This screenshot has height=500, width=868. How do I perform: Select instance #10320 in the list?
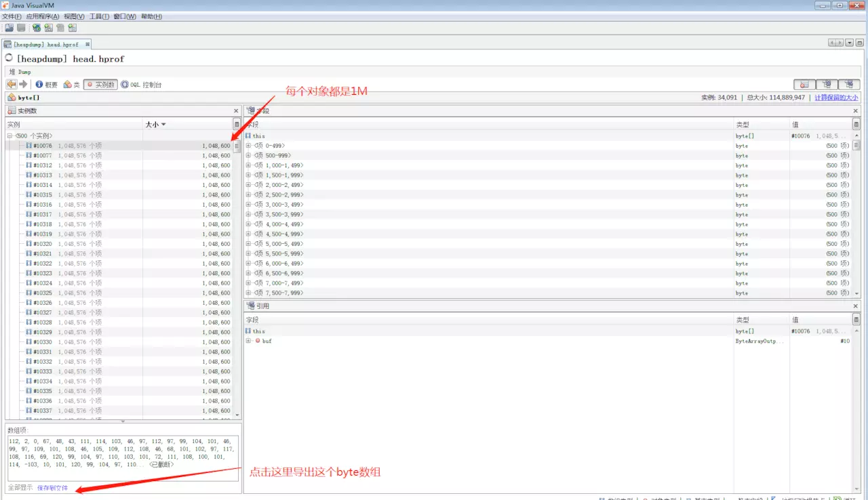click(119, 244)
